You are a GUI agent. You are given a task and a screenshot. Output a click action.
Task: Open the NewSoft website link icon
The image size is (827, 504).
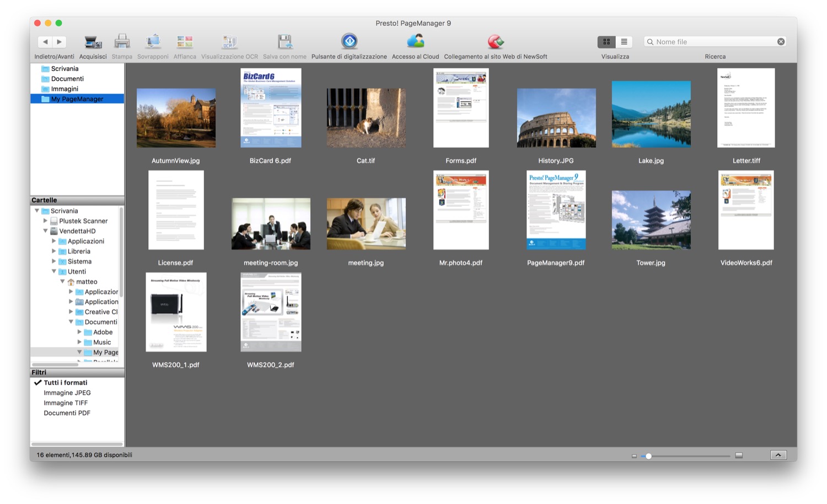(x=495, y=41)
